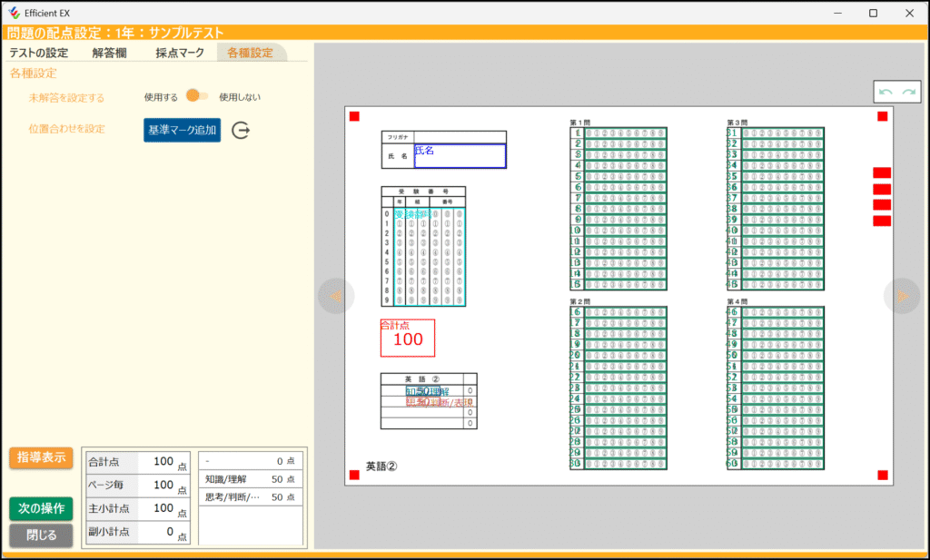
Task: Toggle the 未解答を設定する switch
Action: 197,96
